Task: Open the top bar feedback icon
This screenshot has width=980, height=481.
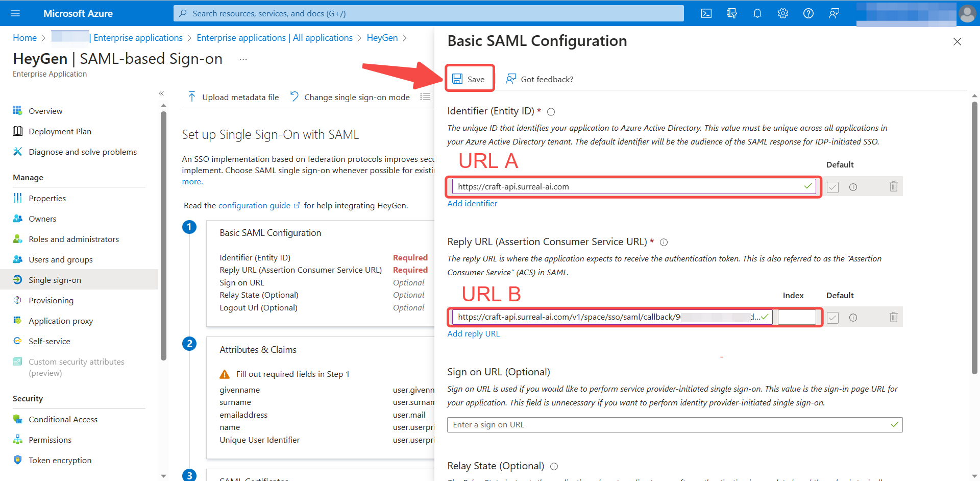Action: [x=834, y=13]
